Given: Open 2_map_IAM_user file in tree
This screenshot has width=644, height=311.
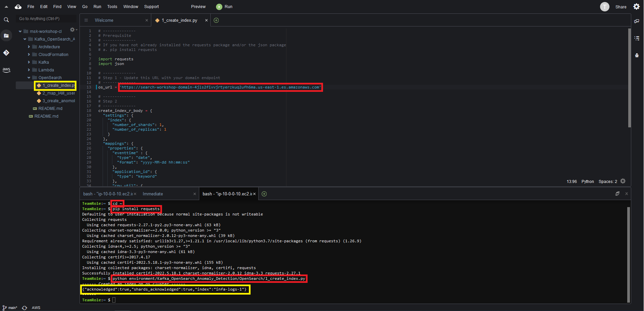Looking at the screenshot, I should (x=59, y=93).
